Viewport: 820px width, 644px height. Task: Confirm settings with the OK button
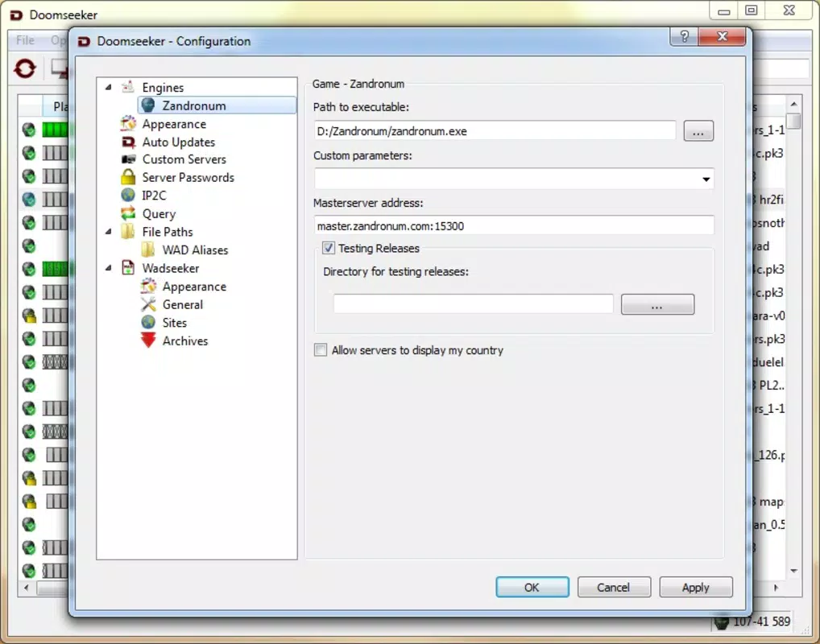point(532,587)
